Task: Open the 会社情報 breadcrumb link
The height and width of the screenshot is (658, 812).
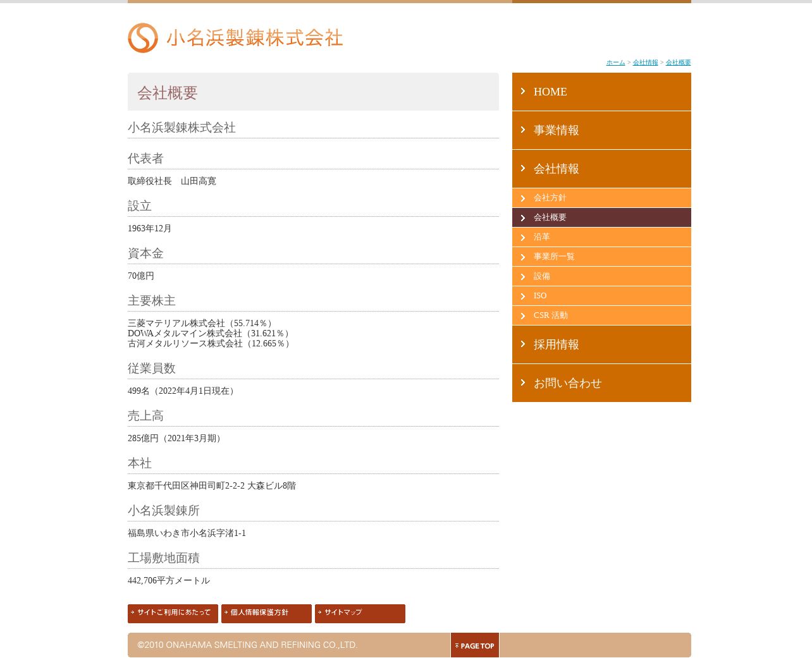Action: tap(645, 63)
